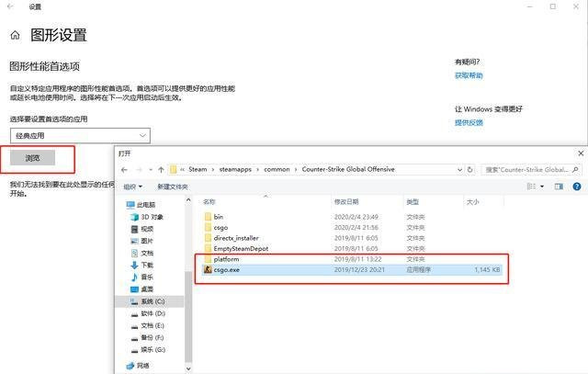
Task: Click the 浏览 (Browse) button
Action: click(x=32, y=158)
